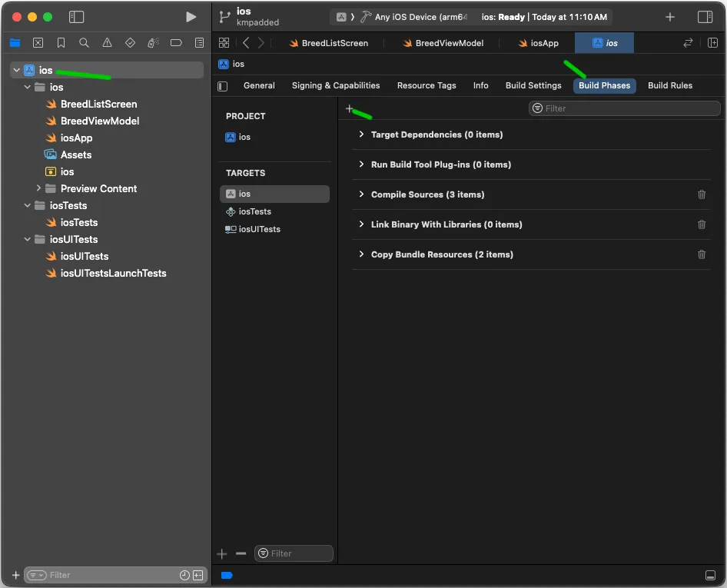Click the toolbar plus Library button
Screen dimensions: 727x588
pyautogui.click(x=670, y=17)
